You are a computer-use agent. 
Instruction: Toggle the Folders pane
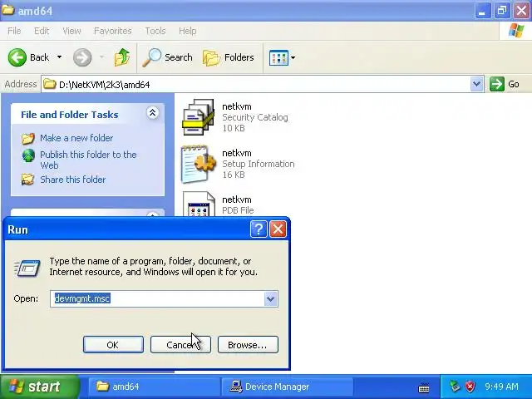pyautogui.click(x=229, y=57)
